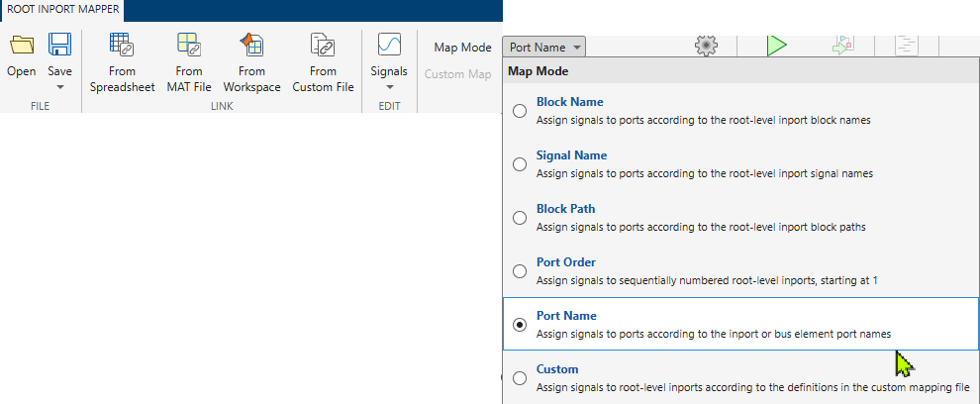This screenshot has height=404, width=980.
Task: Select Port Order radio button
Action: click(520, 271)
